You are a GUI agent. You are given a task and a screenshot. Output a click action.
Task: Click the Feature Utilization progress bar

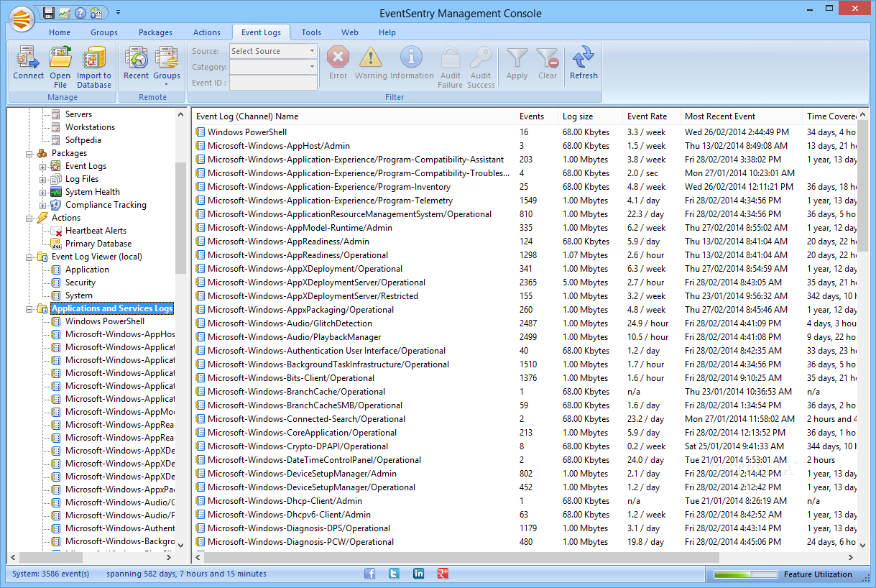click(x=745, y=574)
